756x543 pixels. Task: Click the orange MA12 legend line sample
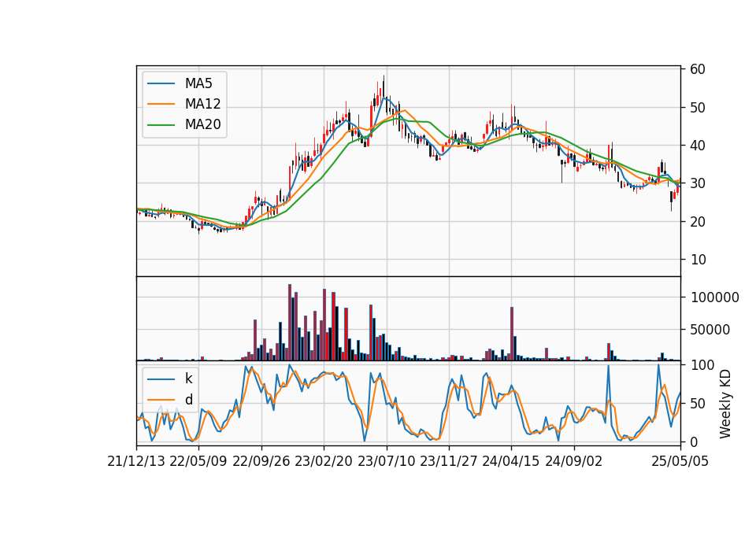click(x=161, y=104)
